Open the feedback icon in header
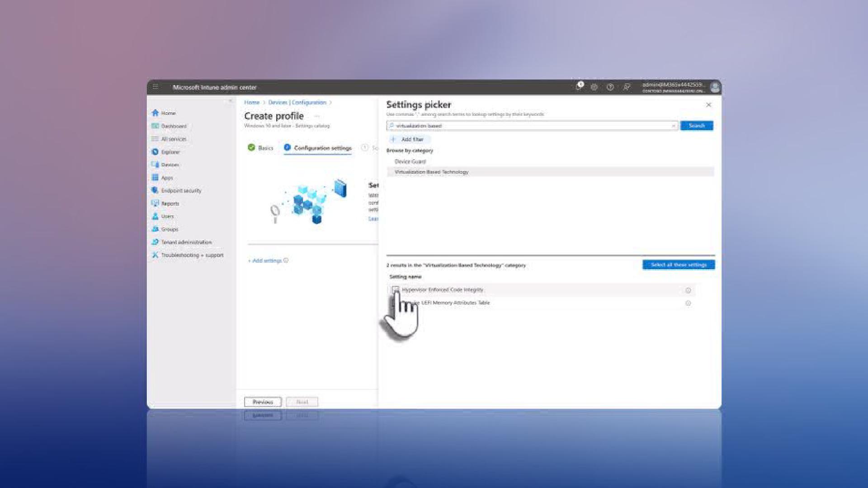Image resolution: width=868 pixels, height=488 pixels. (627, 87)
